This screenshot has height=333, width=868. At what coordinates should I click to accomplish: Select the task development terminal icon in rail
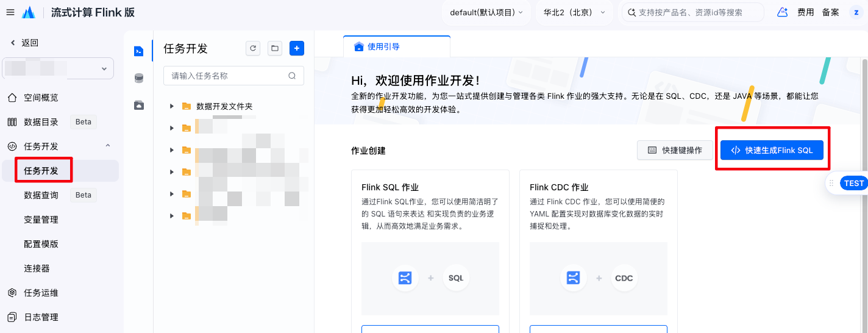[139, 51]
